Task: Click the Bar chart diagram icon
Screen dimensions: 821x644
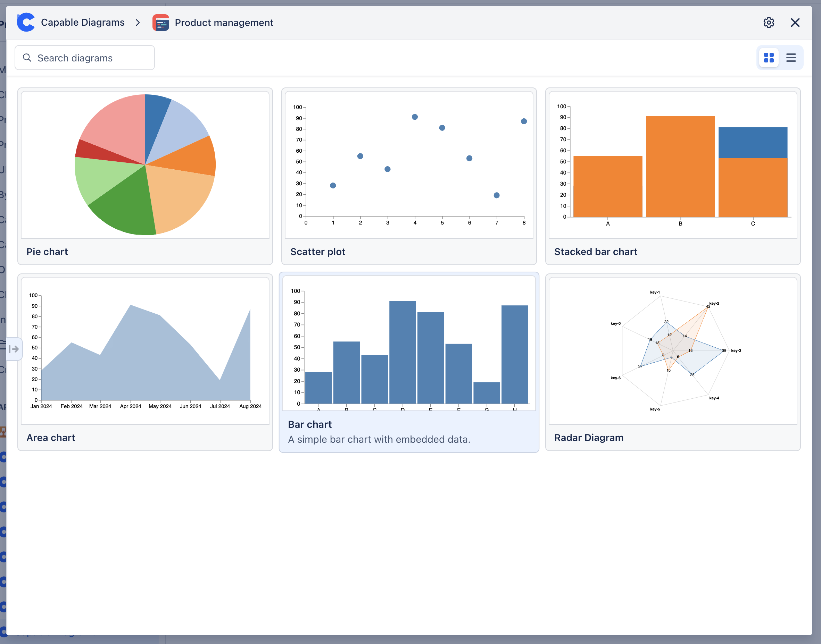Action: (408, 346)
